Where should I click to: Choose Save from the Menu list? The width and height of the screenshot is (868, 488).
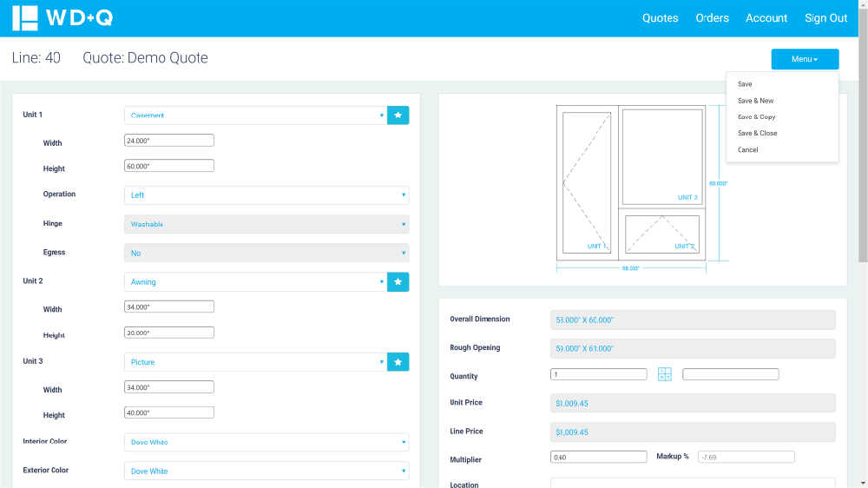745,84
